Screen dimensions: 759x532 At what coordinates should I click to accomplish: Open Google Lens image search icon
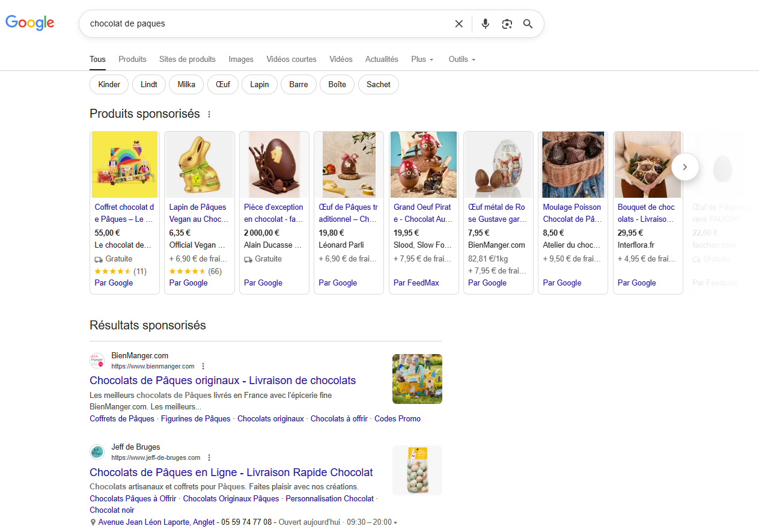[x=507, y=24]
